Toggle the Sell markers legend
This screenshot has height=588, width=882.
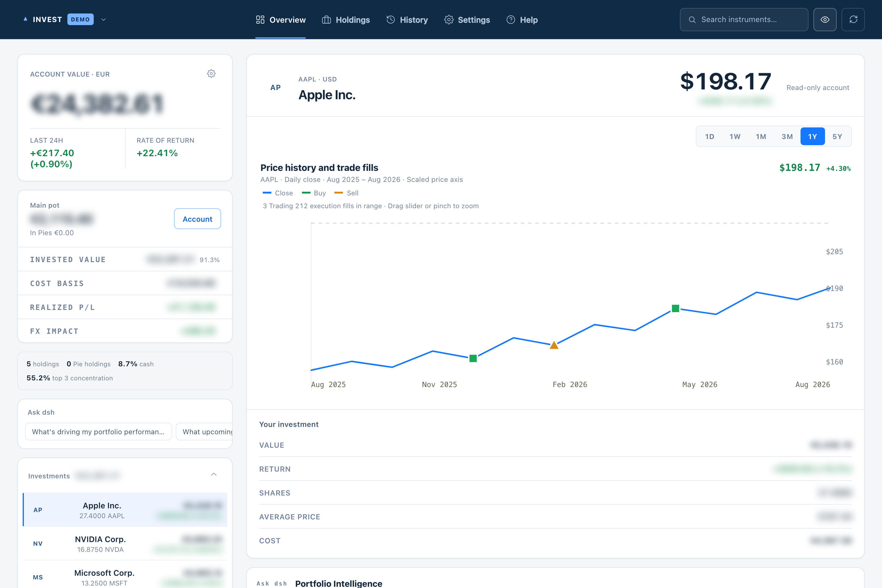click(346, 193)
